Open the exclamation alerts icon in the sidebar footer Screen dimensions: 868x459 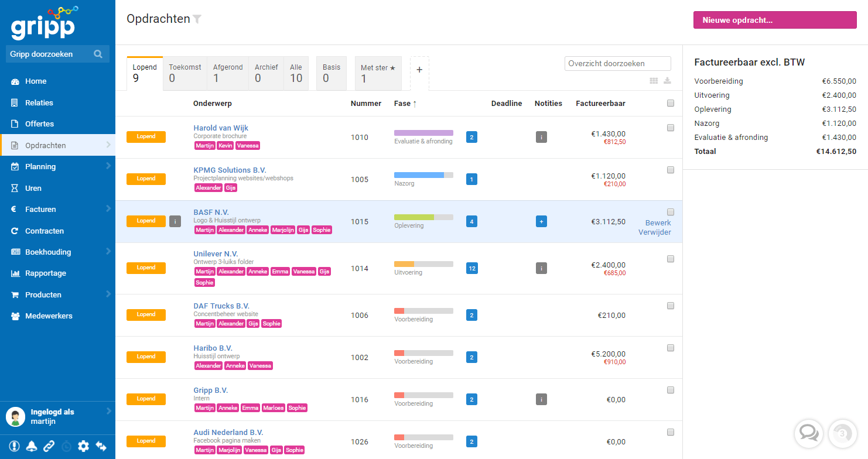[x=14, y=446]
